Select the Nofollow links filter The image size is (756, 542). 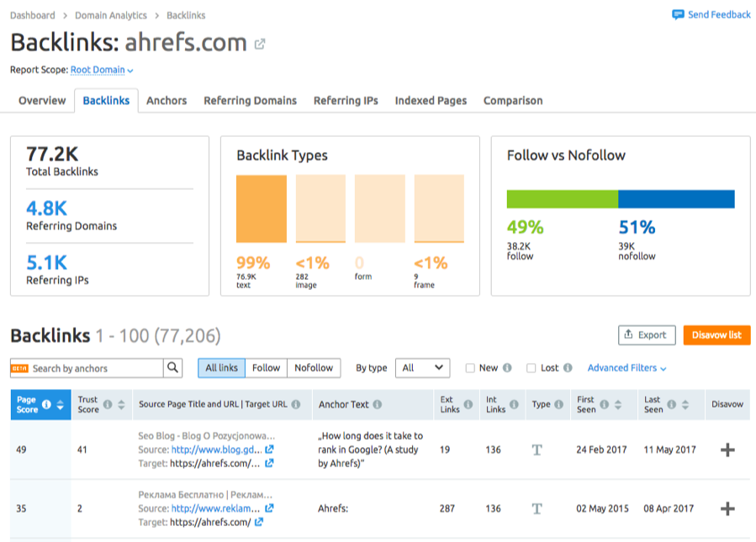[x=314, y=368]
